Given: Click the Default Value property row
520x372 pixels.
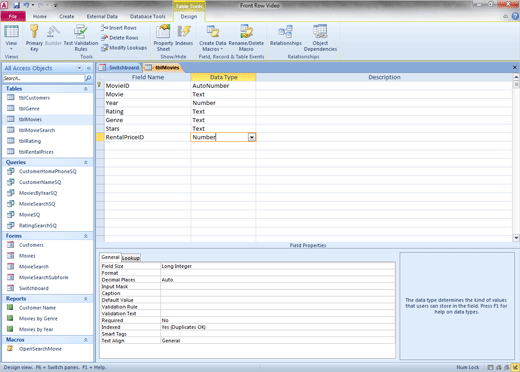Looking at the screenshot, I should [248, 300].
